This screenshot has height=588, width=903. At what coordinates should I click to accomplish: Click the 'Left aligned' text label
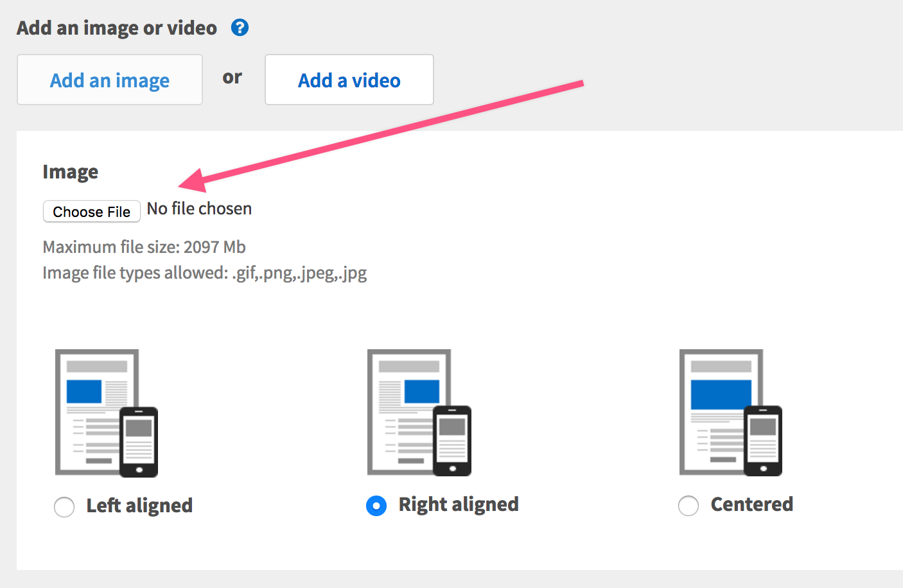click(139, 506)
